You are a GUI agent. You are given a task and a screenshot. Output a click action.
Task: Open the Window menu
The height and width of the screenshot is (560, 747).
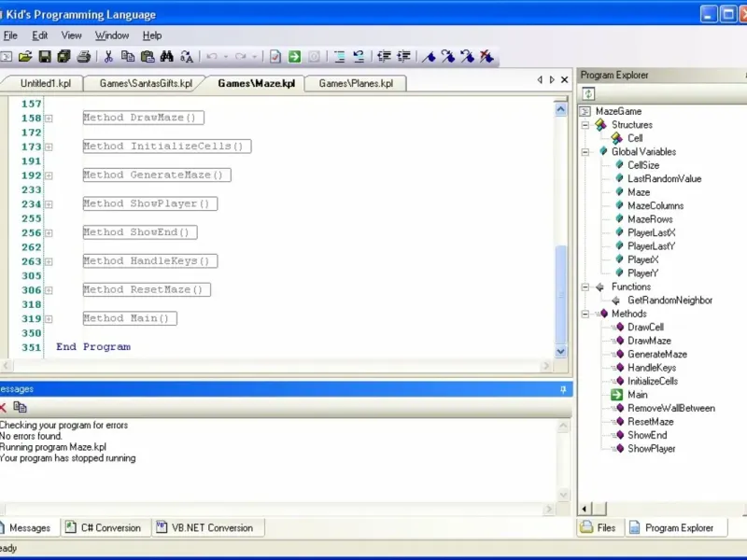pos(112,35)
